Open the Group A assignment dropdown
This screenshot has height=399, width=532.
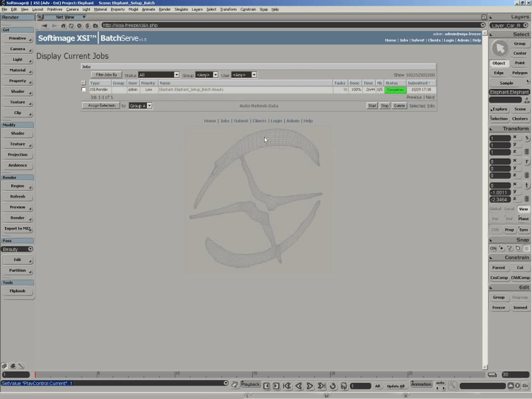coord(141,105)
